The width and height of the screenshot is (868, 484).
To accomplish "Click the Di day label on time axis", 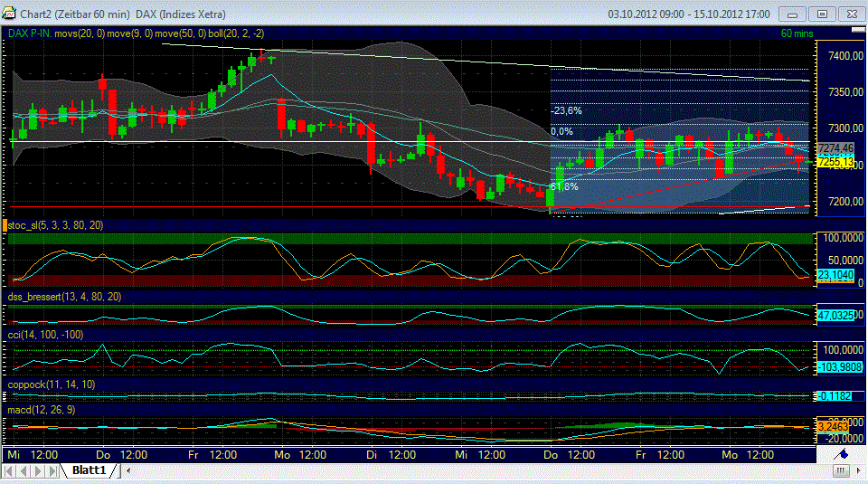I will pos(372,455).
